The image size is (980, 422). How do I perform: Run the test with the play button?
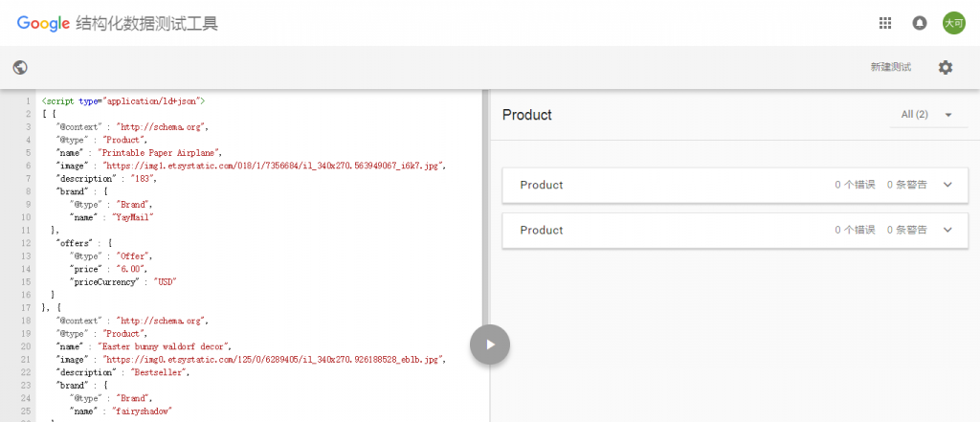[489, 344]
